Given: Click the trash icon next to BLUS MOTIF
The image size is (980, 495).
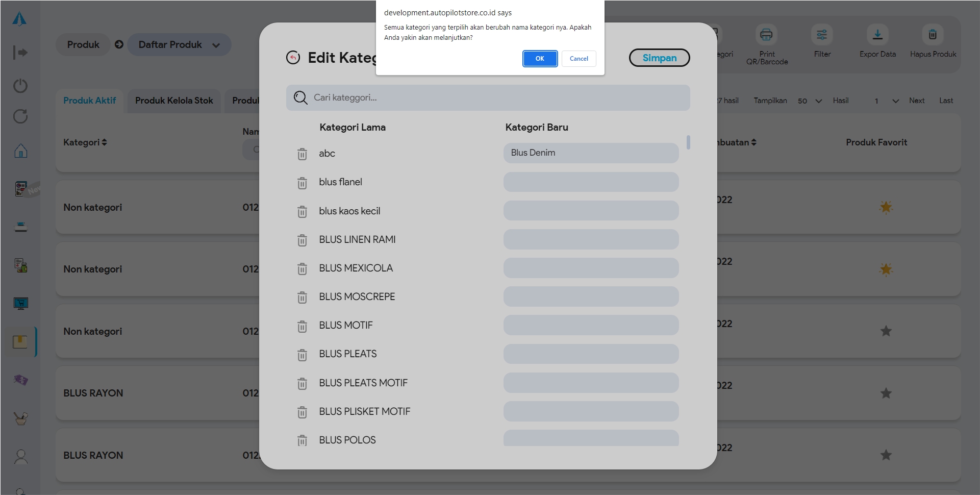Looking at the screenshot, I should click(x=302, y=326).
